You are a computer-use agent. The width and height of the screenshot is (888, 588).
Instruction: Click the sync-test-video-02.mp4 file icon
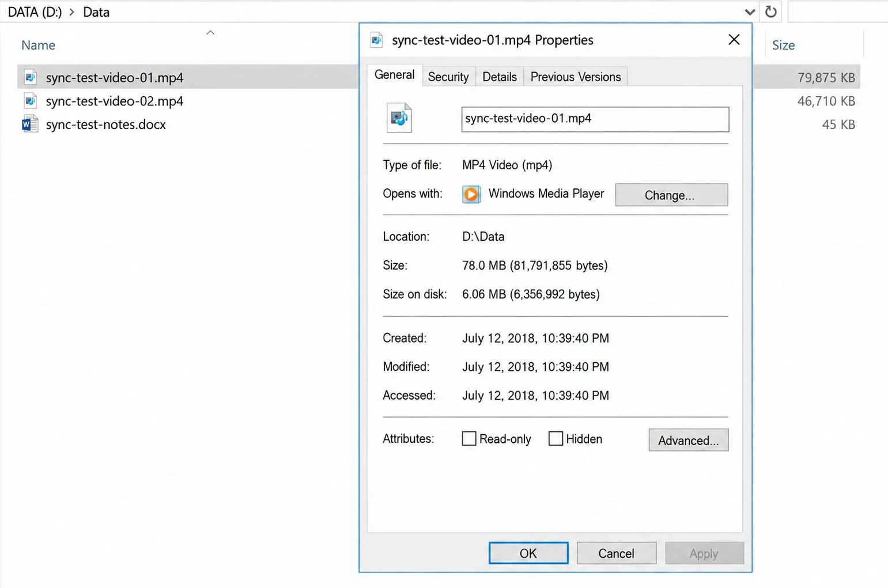point(30,101)
